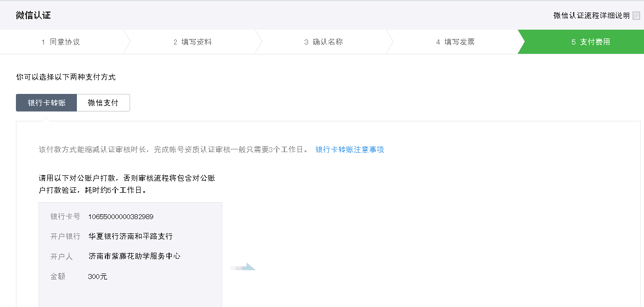The height and width of the screenshot is (307, 644).
Task: Click bank name 华夏银行济南和平路支行
Action: click(130, 236)
